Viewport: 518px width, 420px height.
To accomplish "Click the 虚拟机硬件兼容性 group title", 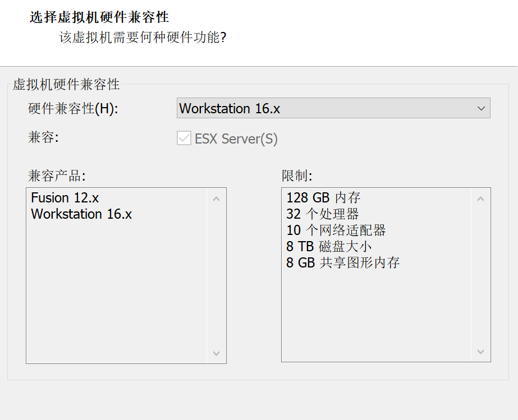I will [x=66, y=85].
